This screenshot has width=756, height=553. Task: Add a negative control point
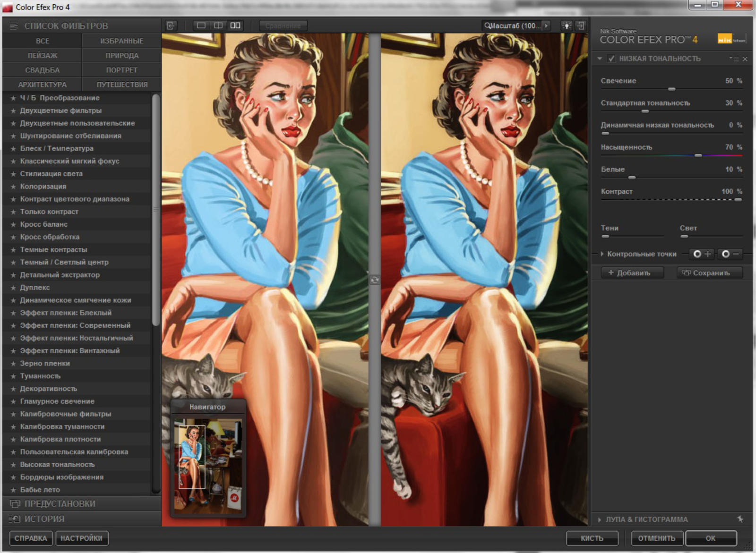click(730, 254)
